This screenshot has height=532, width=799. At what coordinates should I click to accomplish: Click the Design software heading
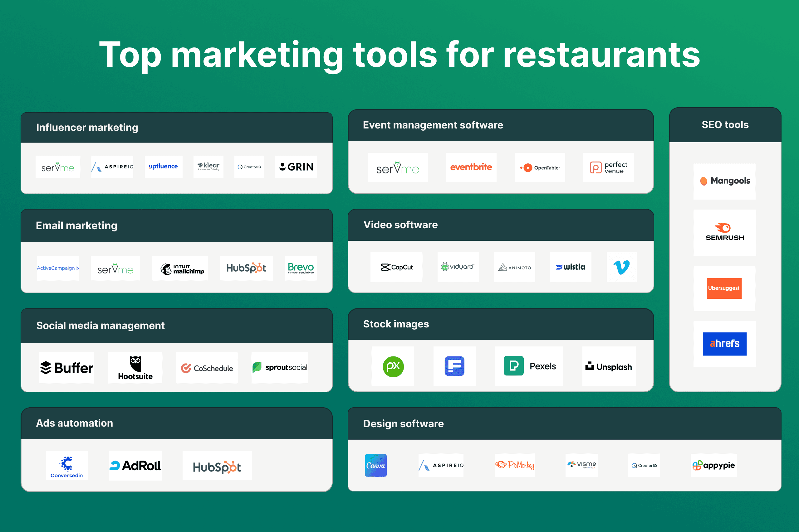tap(404, 424)
